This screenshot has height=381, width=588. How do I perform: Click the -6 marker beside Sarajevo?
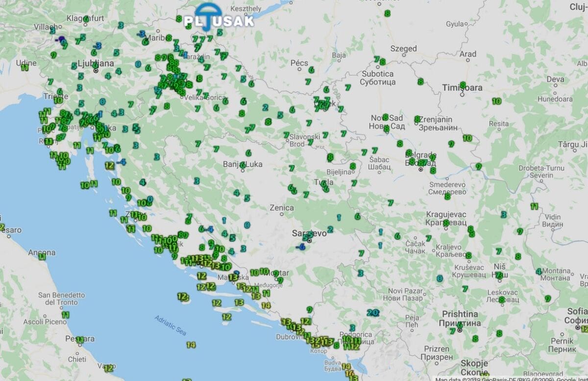click(x=301, y=247)
